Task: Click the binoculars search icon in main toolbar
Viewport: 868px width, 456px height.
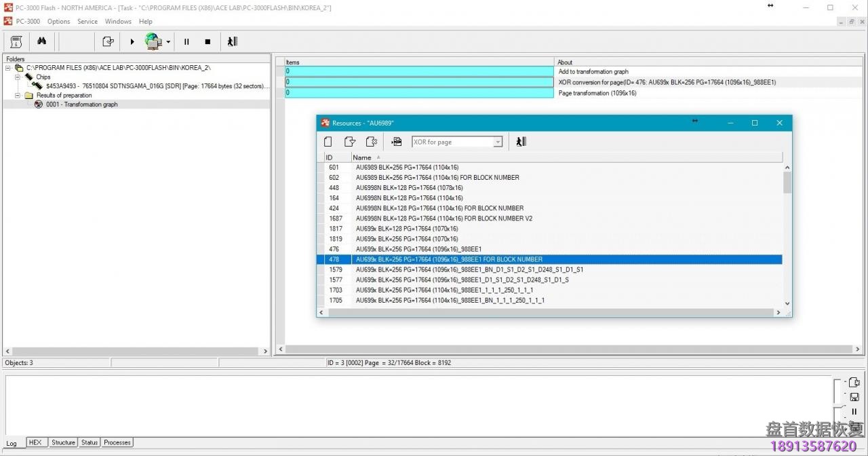Action: tap(41, 41)
